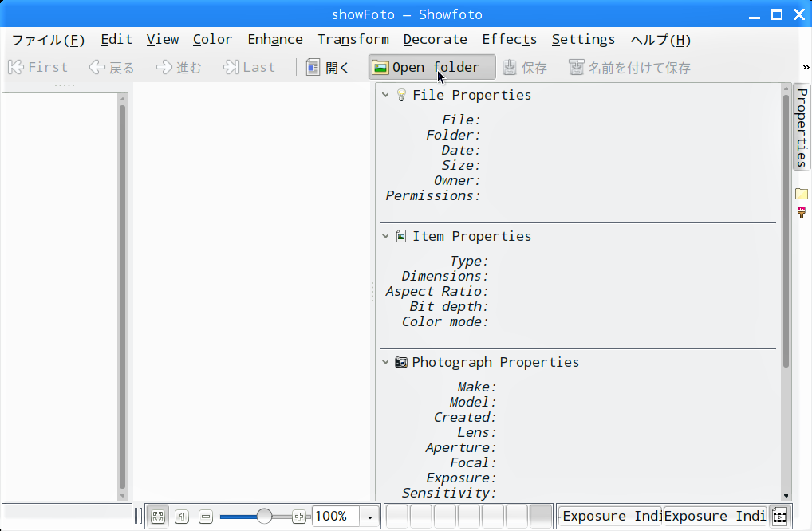This screenshot has width=812, height=531.
Task: Toggle the right Exposure Indicator button
Action: click(715, 517)
